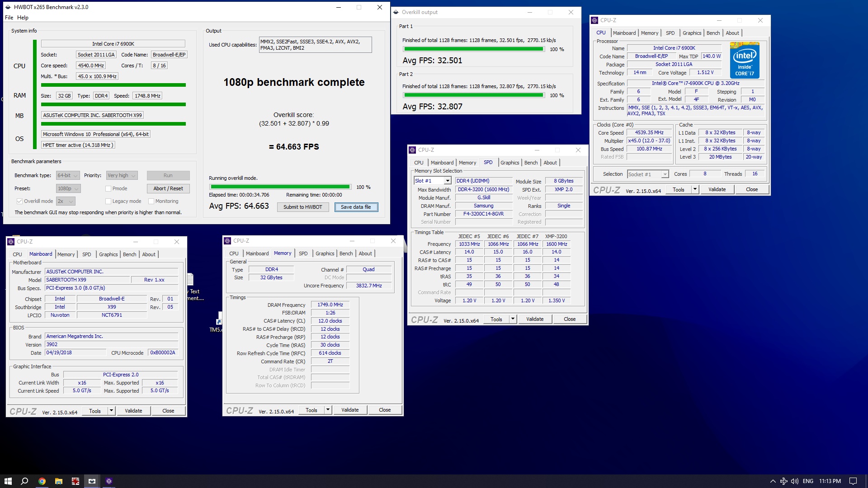The height and width of the screenshot is (488, 868).
Task: Click the Part 1 progress bar
Action: coord(473,49)
